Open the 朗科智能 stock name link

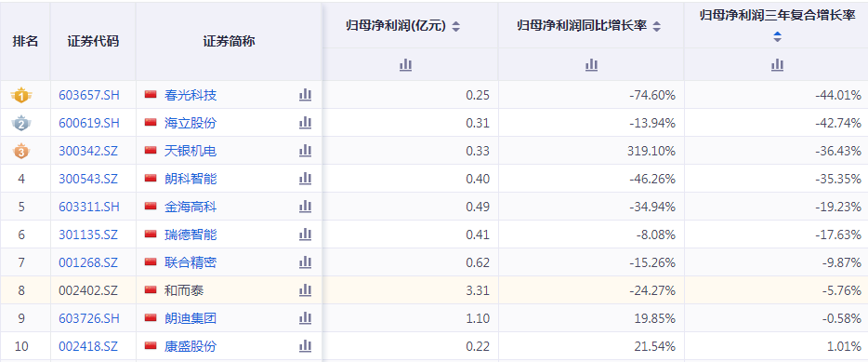(x=191, y=179)
